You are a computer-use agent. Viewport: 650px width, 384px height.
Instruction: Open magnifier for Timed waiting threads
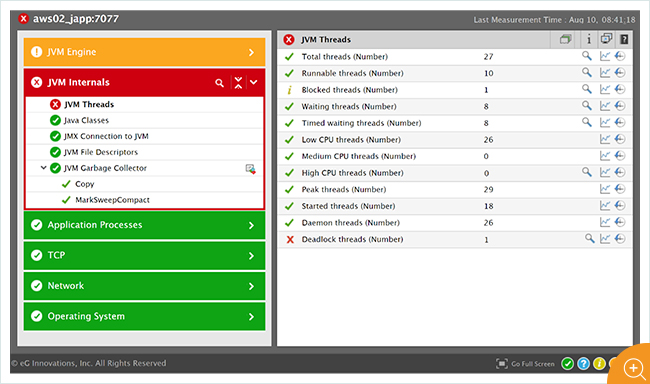pyautogui.click(x=587, y=122)
